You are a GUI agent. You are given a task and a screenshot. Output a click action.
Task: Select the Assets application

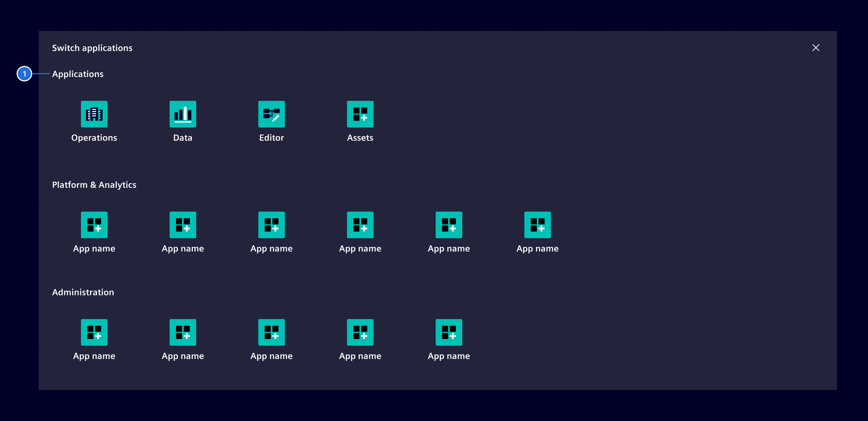pos(360,114)
